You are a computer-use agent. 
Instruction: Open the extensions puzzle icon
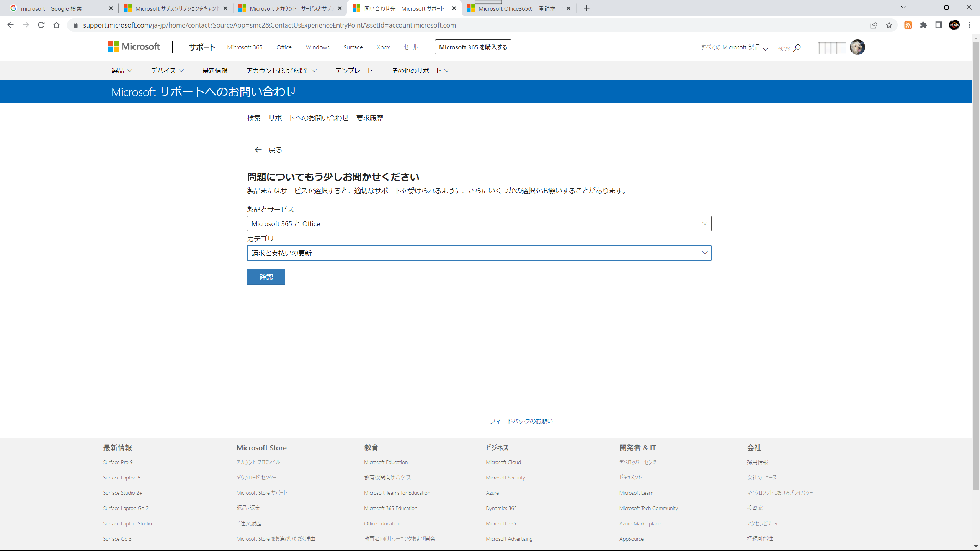pos(923,25)
